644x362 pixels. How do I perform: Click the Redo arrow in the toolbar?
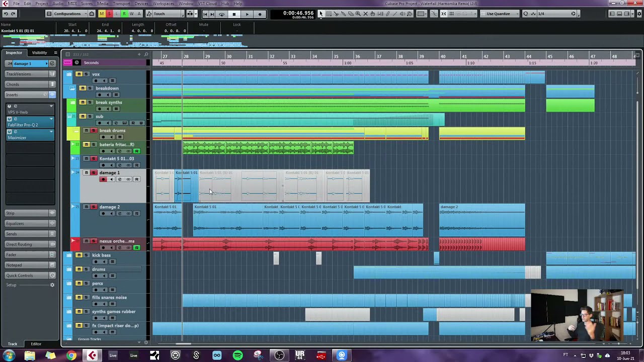tap(13, 14)
